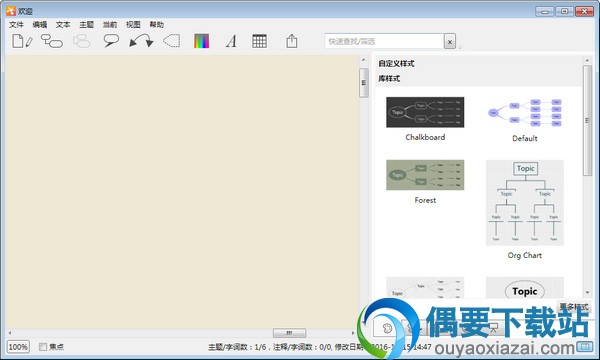Select the bold Topic oval style thumbnail

(525, 288)
